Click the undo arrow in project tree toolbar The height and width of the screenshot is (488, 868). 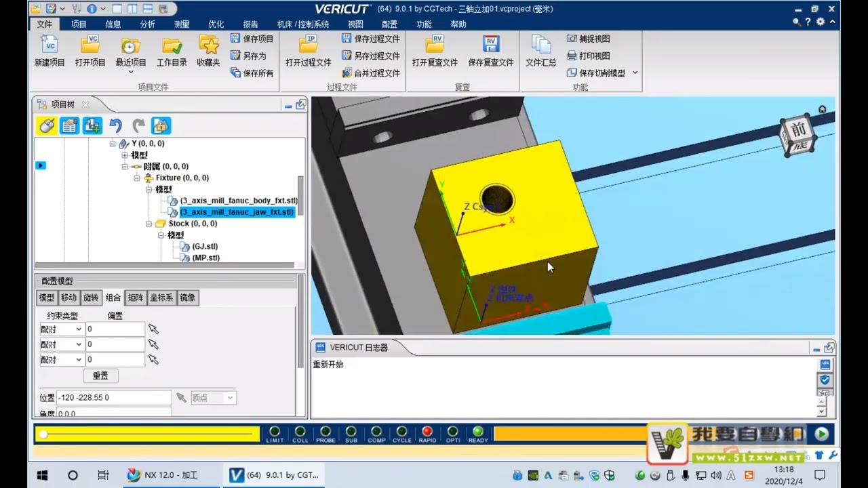pos(115,125)
